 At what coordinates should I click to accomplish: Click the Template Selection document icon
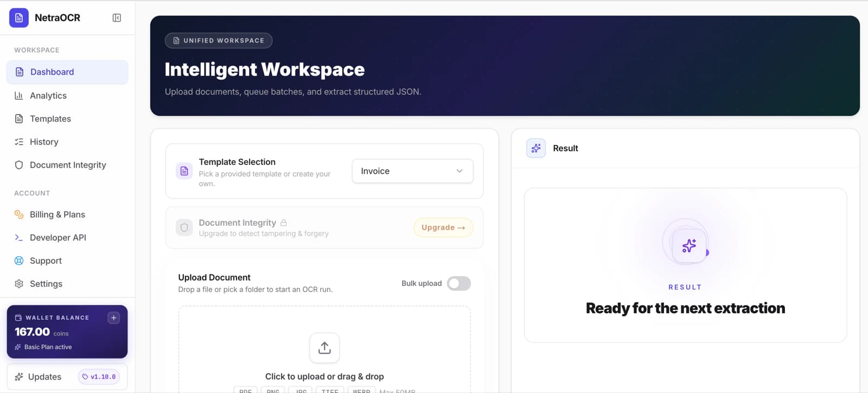tap(184, 171)
